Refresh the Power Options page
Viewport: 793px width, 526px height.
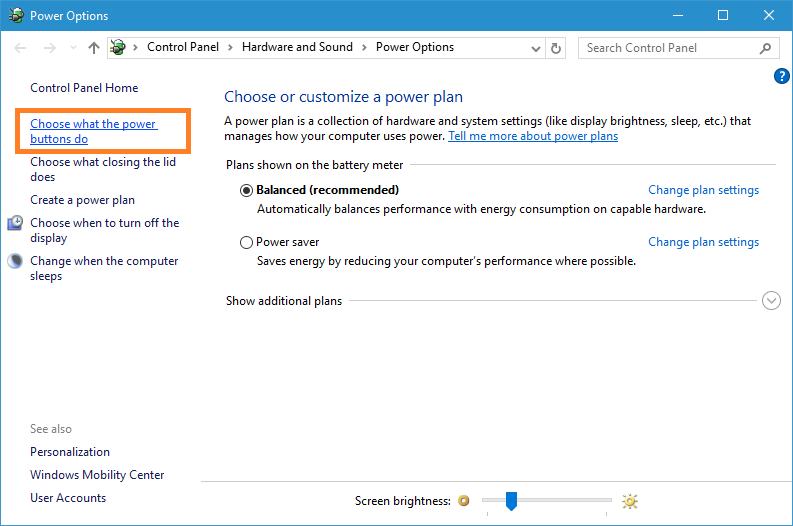[x=555, y=49]
